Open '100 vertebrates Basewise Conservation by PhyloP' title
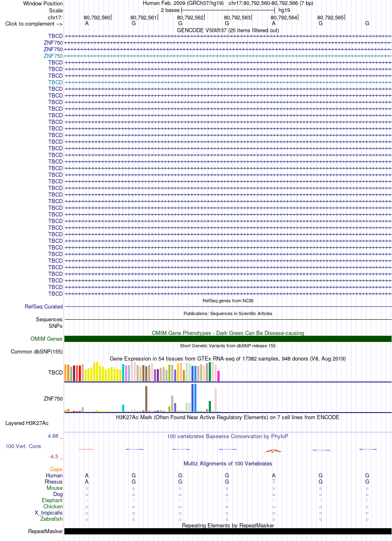 tap(228, 437)
